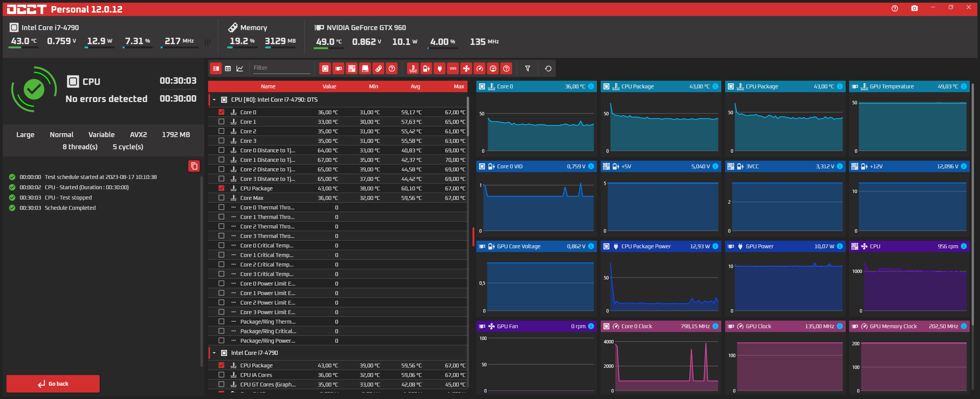The width and height of the screenshot is (980, 399).
Task: Collapse the Intel Core i7-4790 group
Action: (214, 353)
